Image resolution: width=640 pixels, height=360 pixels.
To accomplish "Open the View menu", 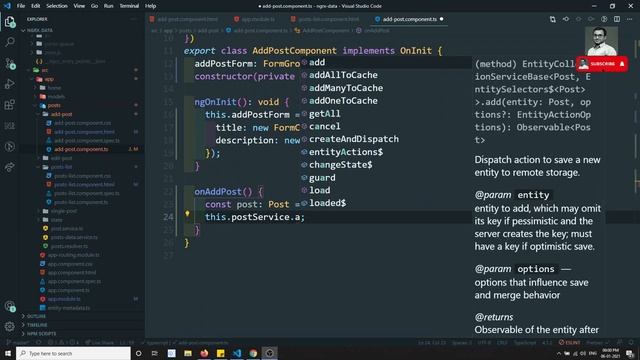I will tap(79, 6).
